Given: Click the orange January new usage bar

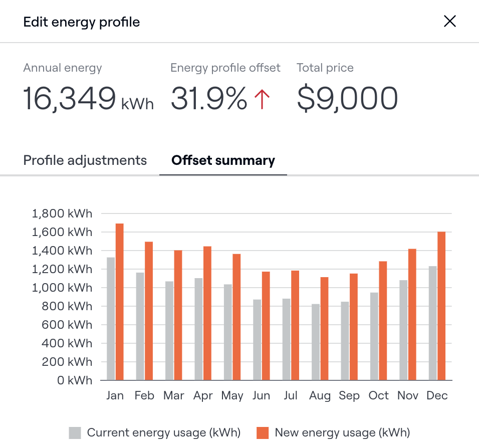Looking at the screenshot, I should (x=120, y=302).
